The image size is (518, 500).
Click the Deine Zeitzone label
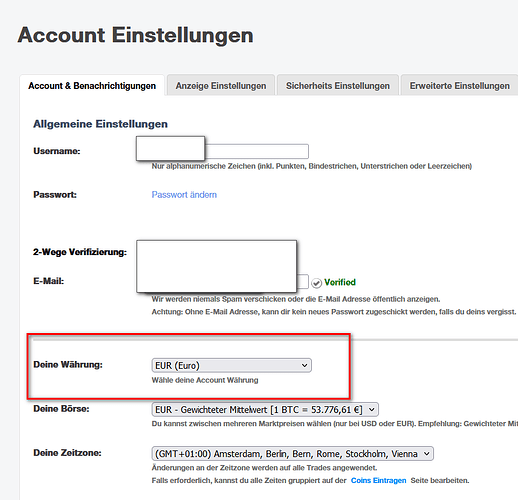(67, 453)
